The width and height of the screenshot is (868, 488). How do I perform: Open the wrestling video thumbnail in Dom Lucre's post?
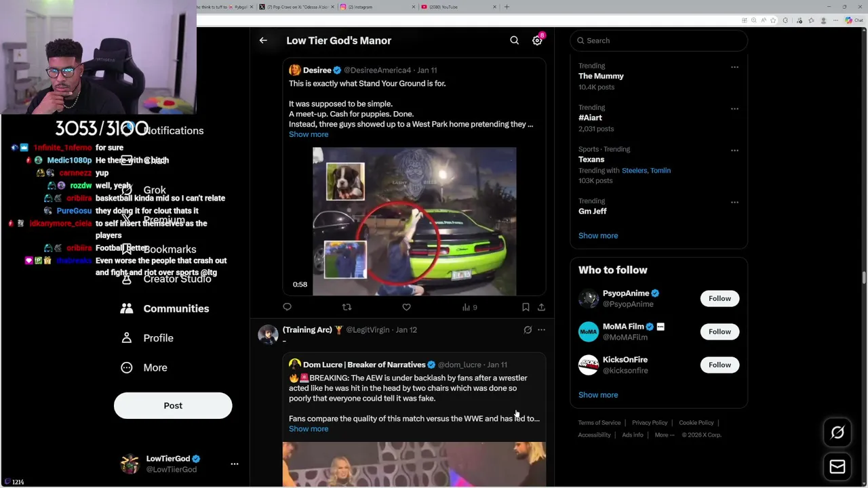point(414,464)
